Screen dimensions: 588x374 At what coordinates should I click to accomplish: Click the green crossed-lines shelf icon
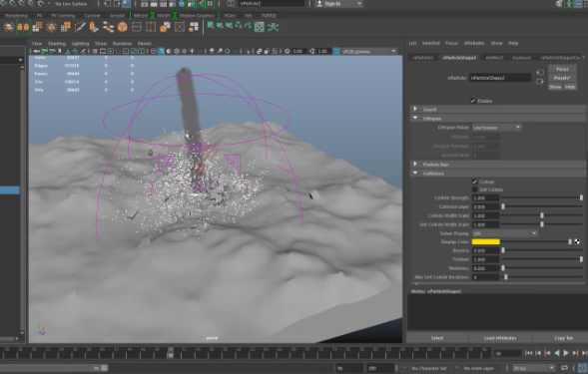(x=274, y=27)
